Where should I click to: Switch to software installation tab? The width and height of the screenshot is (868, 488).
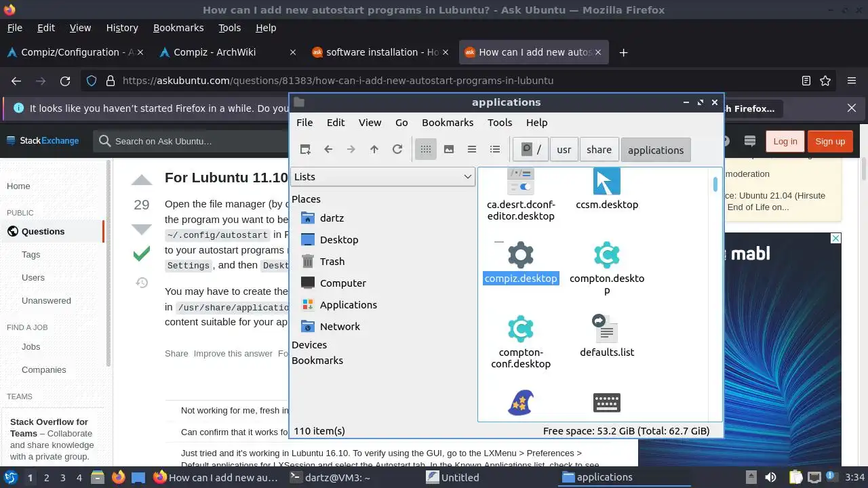[x=381, y=52]
